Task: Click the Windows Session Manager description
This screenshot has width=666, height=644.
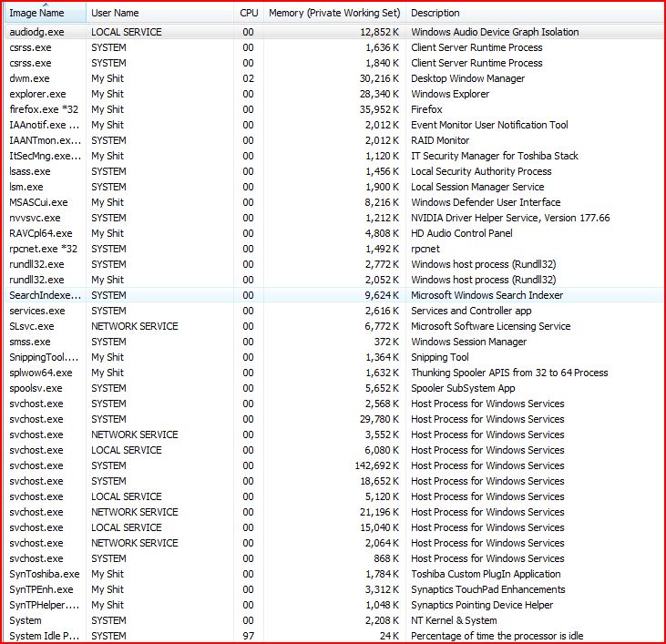Action: point(468,342)
